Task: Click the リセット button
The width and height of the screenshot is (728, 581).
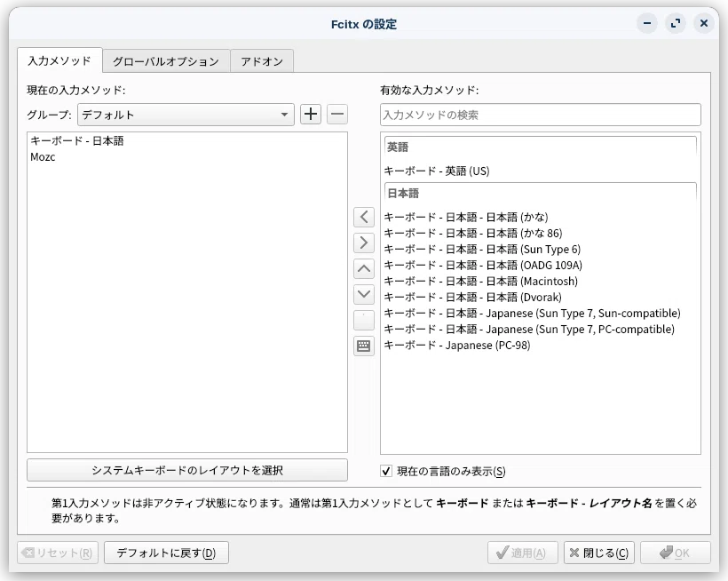Action: pos(58,553)
